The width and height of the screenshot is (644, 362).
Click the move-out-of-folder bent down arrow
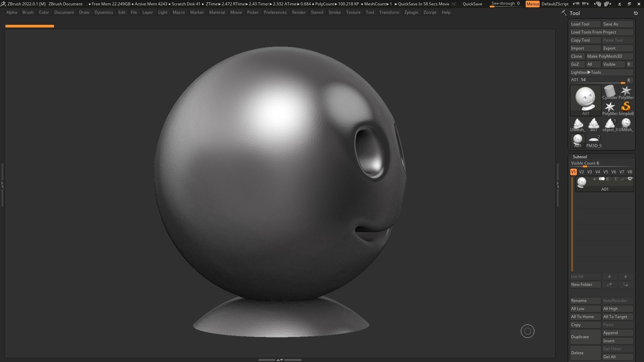click(x=626, y=285)
